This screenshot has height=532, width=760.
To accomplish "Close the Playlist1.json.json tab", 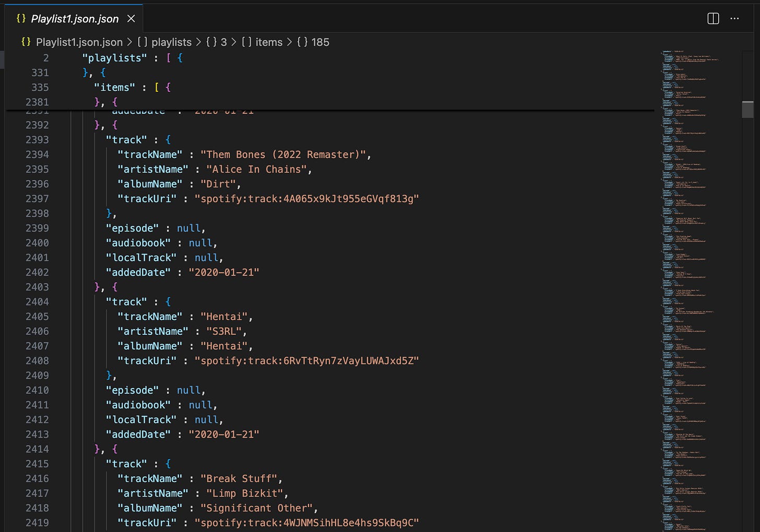I will (x=131, y=19).
